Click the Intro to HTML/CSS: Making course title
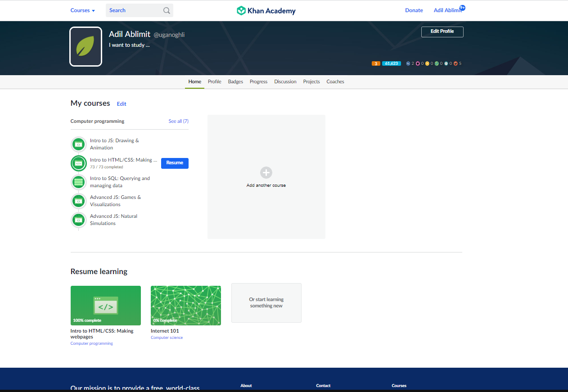568x392 pixels. (x=124, y=160)
